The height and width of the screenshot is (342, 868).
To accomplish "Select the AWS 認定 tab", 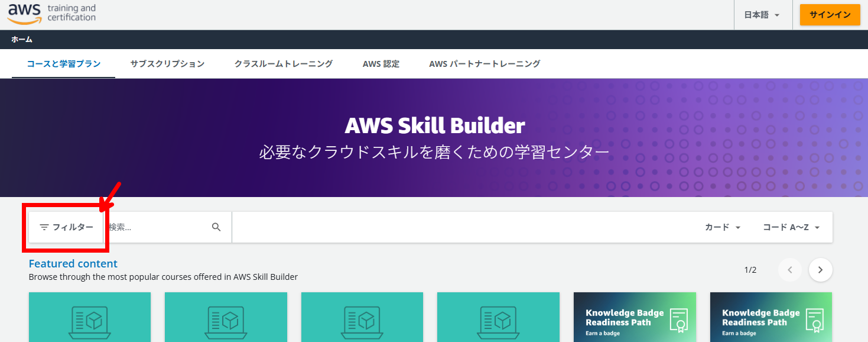I will pos(381,64).
